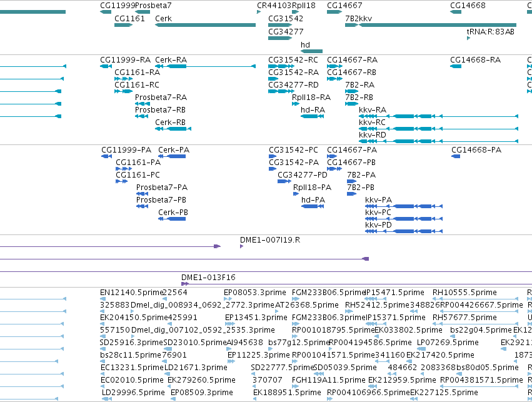532x402 pixels.
Task: Click the EST label "EP08053.3prime"
Action: coord(255,293)
